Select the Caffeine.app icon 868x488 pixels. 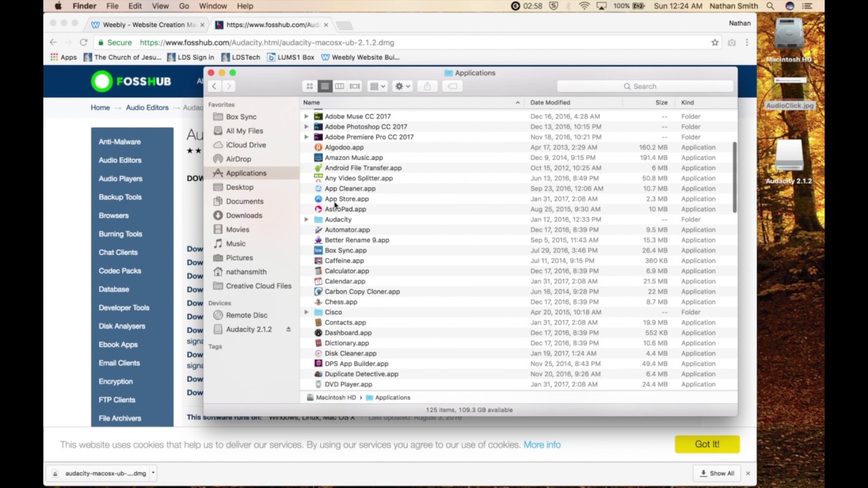point(318,260)
